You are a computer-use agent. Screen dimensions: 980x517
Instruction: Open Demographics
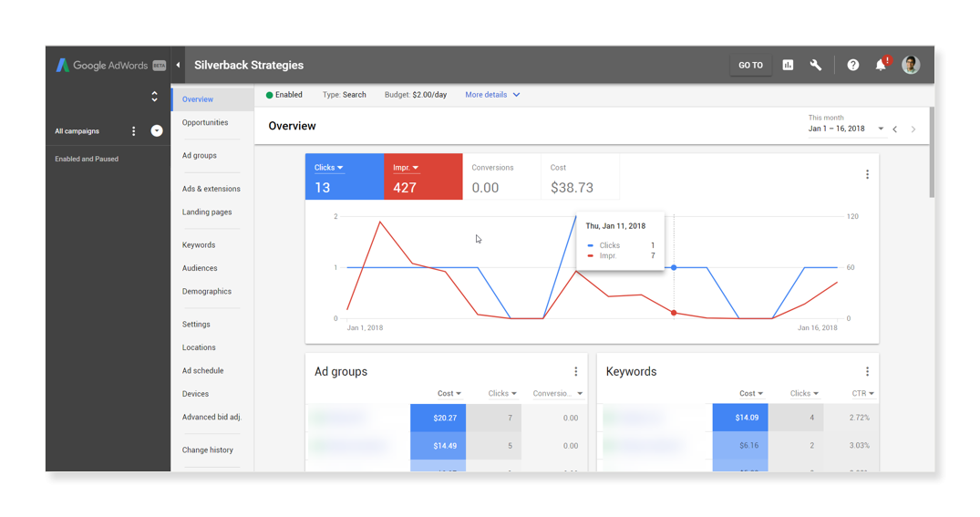pyautogui.click(x=207, y=291)
